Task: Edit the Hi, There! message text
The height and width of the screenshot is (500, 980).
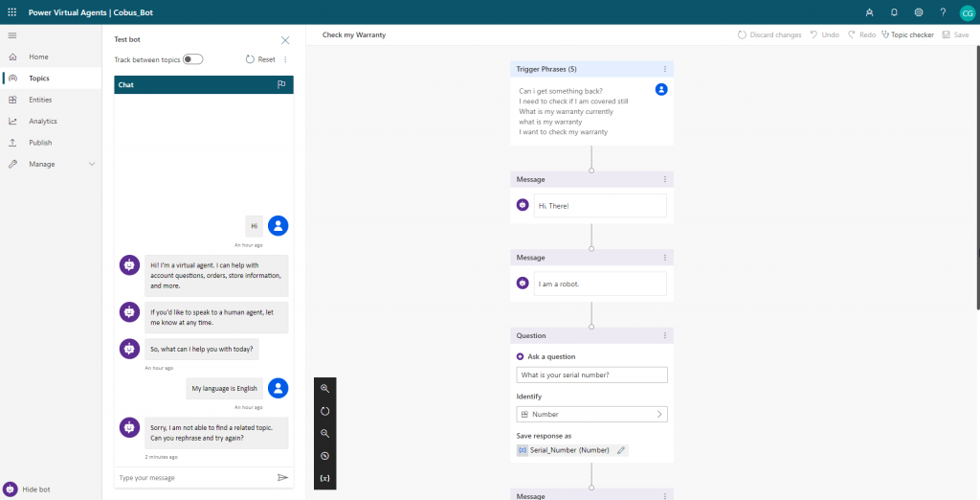Action: tap(600, 205)
